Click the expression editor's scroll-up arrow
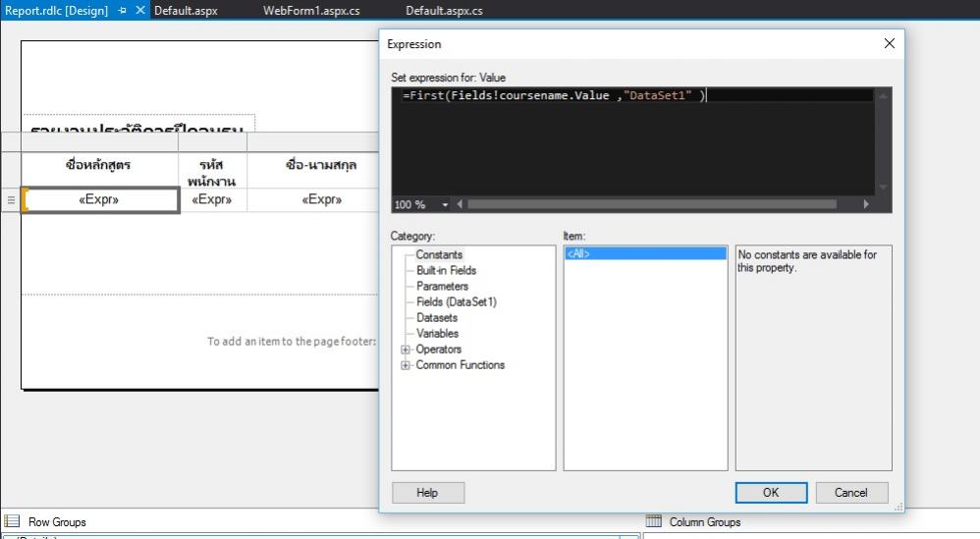980x539 pixels. [883, 96]
